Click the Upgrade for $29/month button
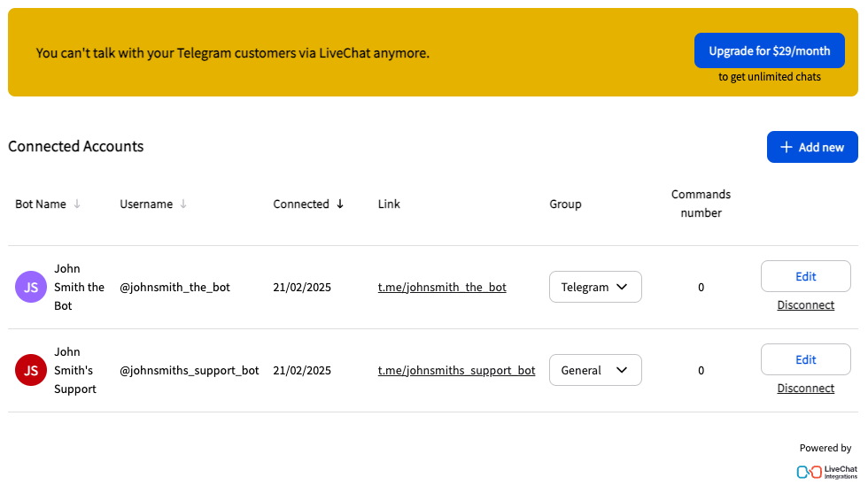 (x=769, y=50)
